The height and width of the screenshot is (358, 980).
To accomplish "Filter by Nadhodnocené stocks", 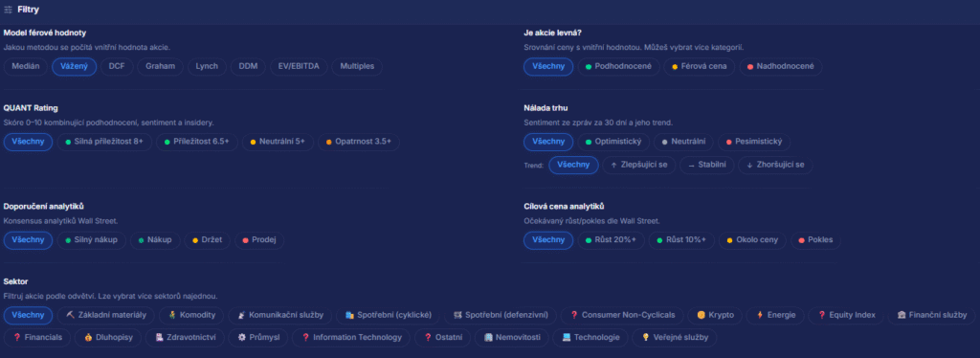I will click(781, 66).
